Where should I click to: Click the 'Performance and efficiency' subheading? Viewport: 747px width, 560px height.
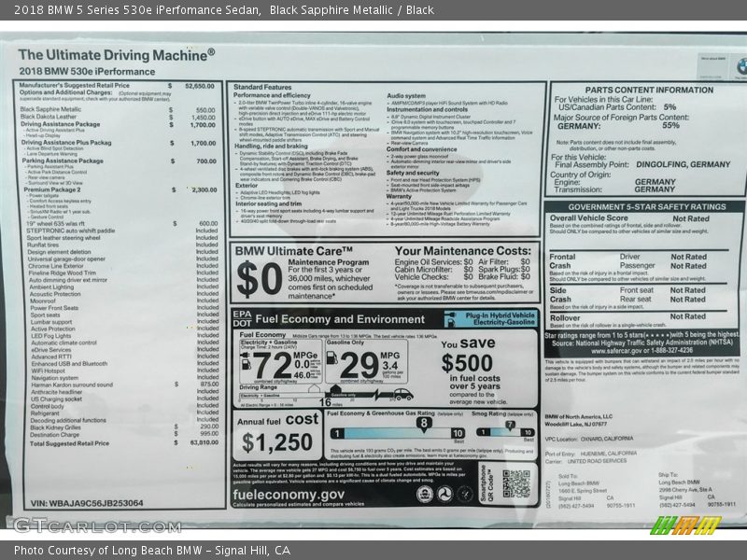(x=272, y=95)
